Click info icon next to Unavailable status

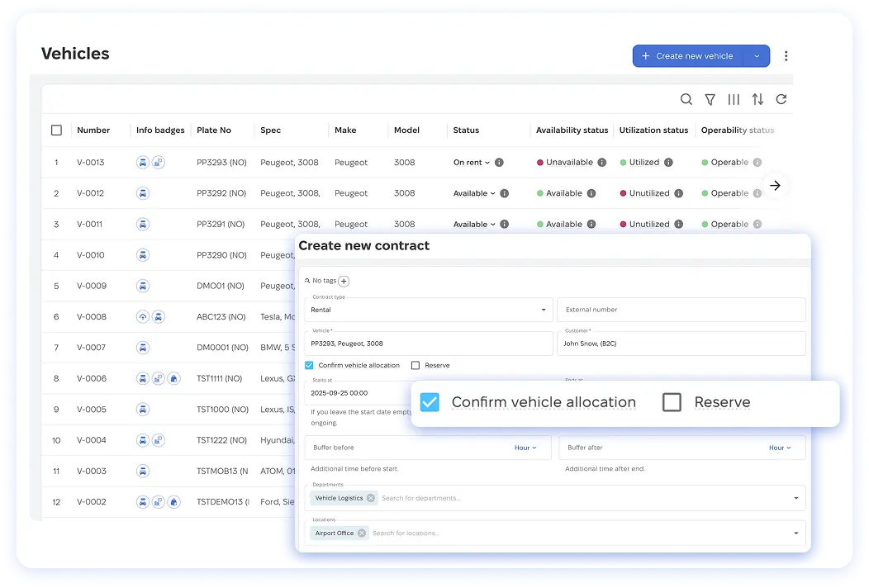pos(602,163)
